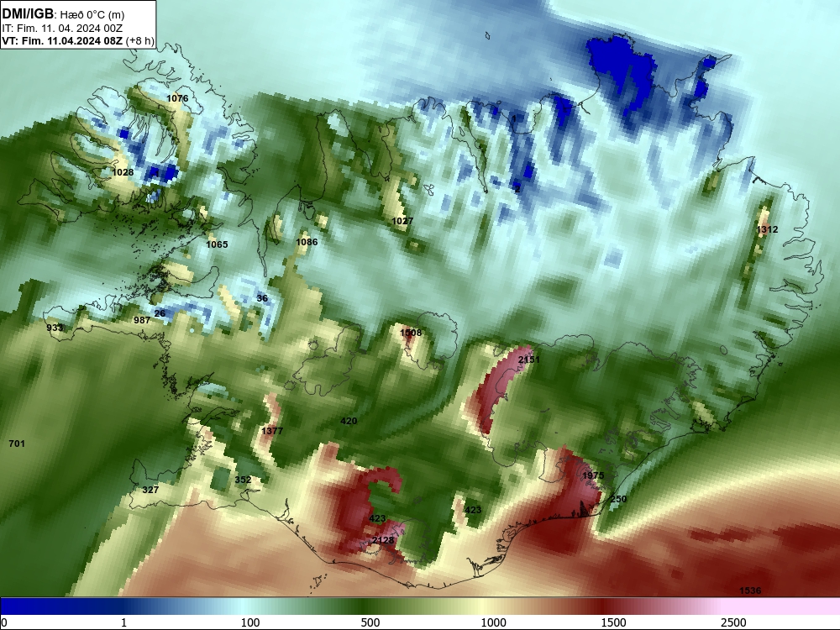
Task: Select the 933 height label
Action: (55, 328)
